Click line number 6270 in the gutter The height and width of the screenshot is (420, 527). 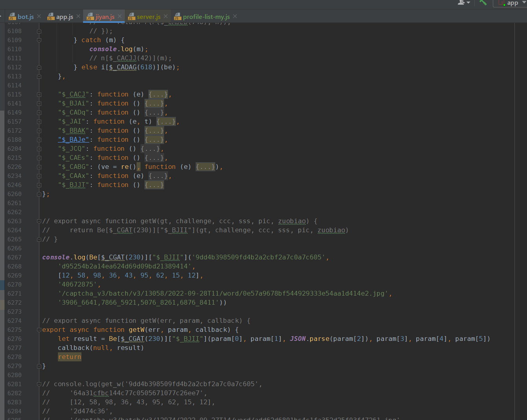pyautogui.click(x=15, y=285)
